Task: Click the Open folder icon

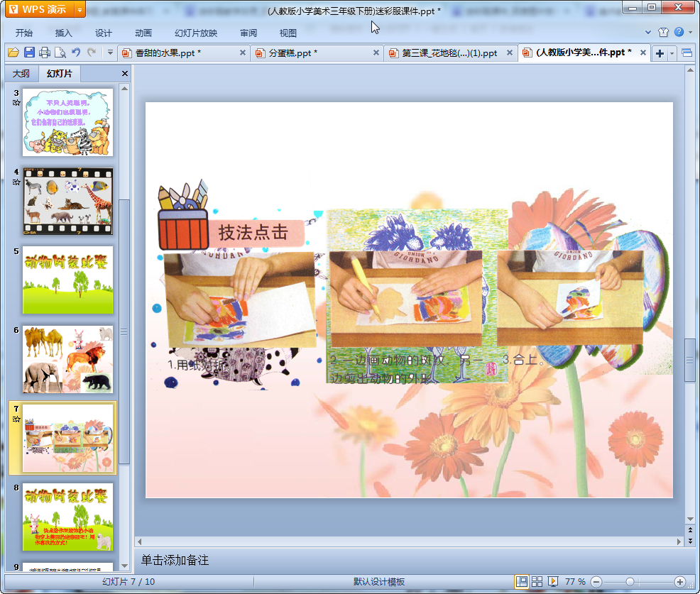Action: coord(13,53)
